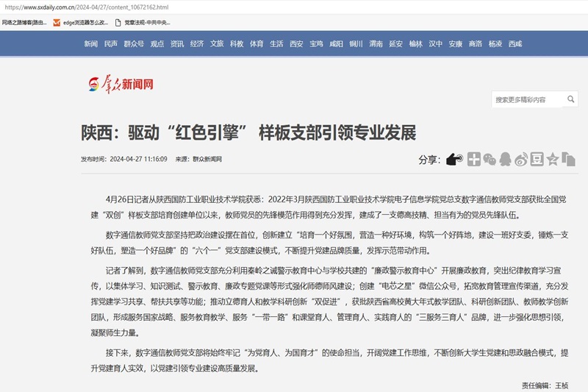Screen dimensions: 588x392
Task: Share article to Douban icon
Action: tap(537, 159)
